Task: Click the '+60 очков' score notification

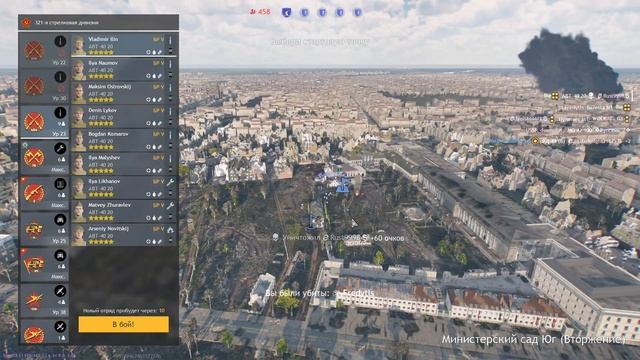Action: pyautogui.click(x=387, y=238)
